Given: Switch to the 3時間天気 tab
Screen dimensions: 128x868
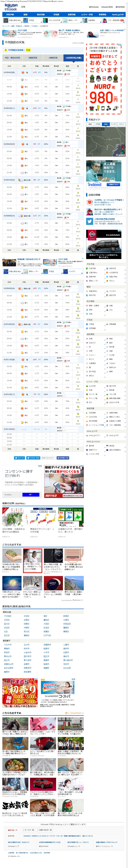Looking at the screenshot, I should [33, 58].
